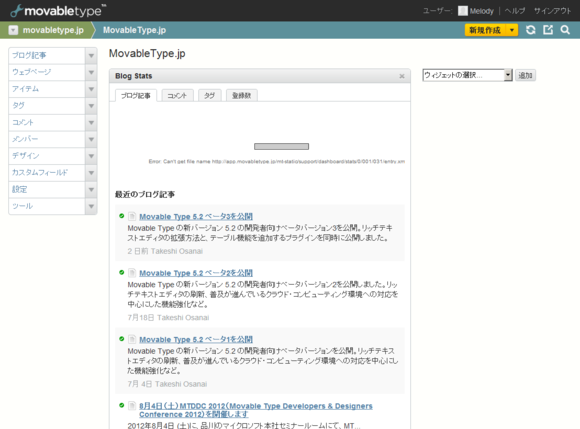Expand the カスタムフィールド sidebar menu
Screen dimensions: 580x429
tap(91, 173)
